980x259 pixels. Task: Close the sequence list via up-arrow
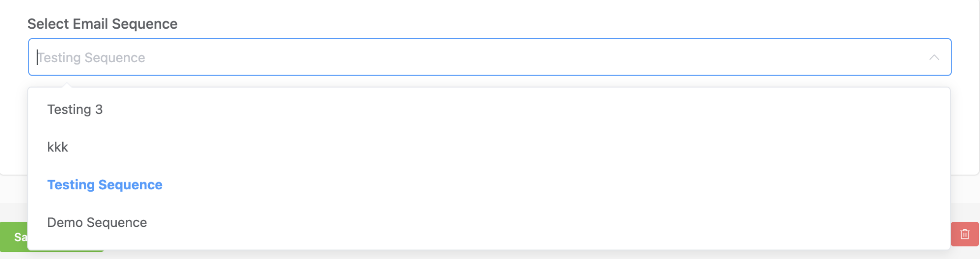(x=934, y=57)
